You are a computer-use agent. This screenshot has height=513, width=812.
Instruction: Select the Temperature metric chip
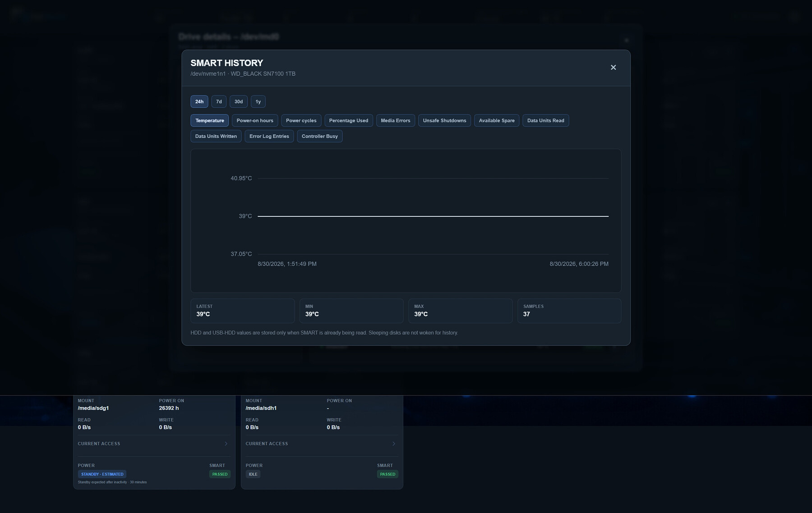click(210, 120)
